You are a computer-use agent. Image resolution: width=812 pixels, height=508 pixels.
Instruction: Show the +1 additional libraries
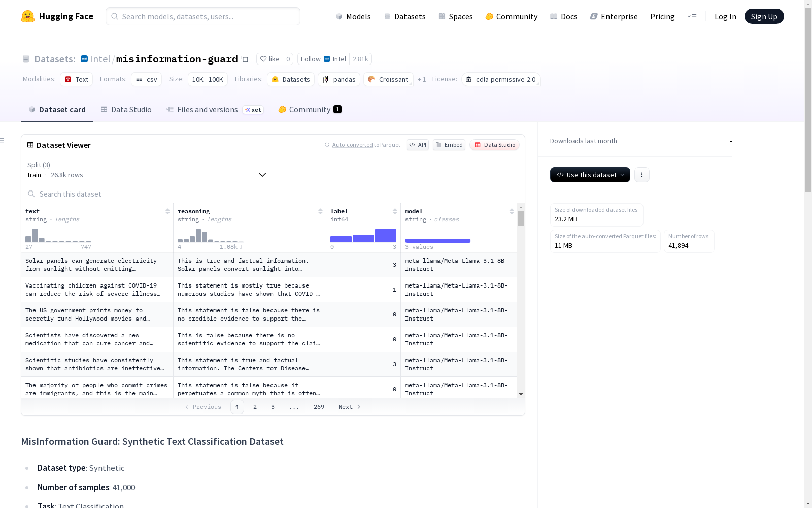[x=422, y=79]
